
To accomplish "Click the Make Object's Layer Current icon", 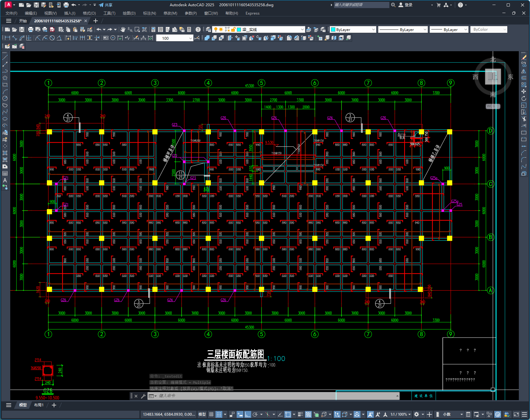I will [309, 29].
